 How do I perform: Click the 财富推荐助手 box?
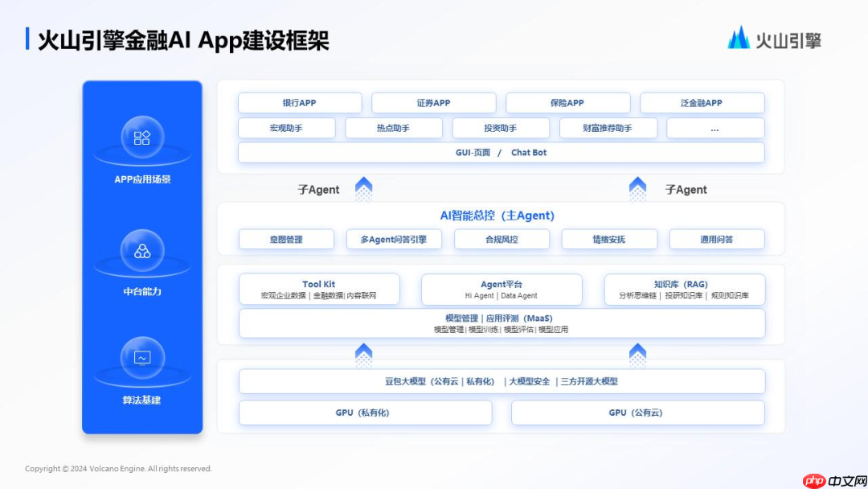click(x=608, y=128)
